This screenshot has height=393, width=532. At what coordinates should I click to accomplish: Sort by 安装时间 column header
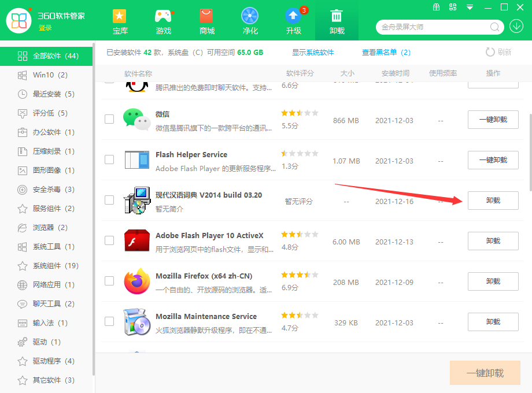coord(396,73)
